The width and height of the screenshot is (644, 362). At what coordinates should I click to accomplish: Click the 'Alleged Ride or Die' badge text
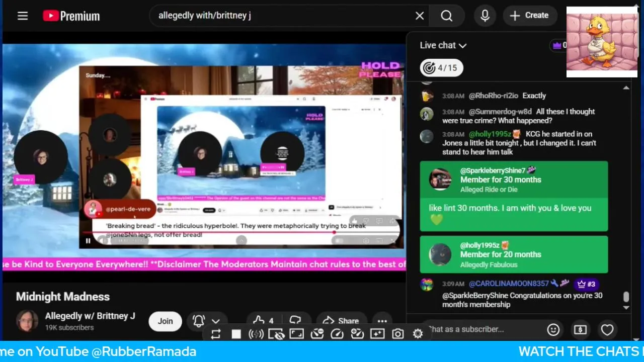[489, 190]
